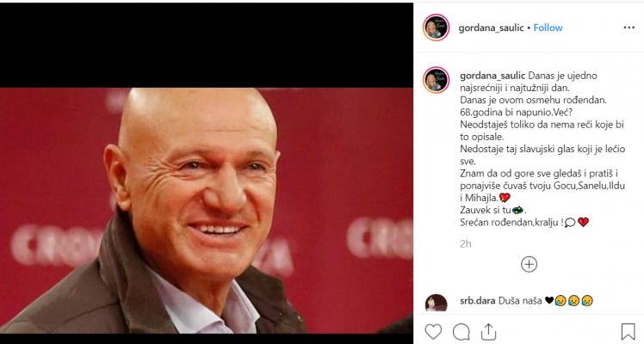Click the "Srećan rođendan, kralju" caption line
Screen dimensions: 644x344
[x=511, y=222]
